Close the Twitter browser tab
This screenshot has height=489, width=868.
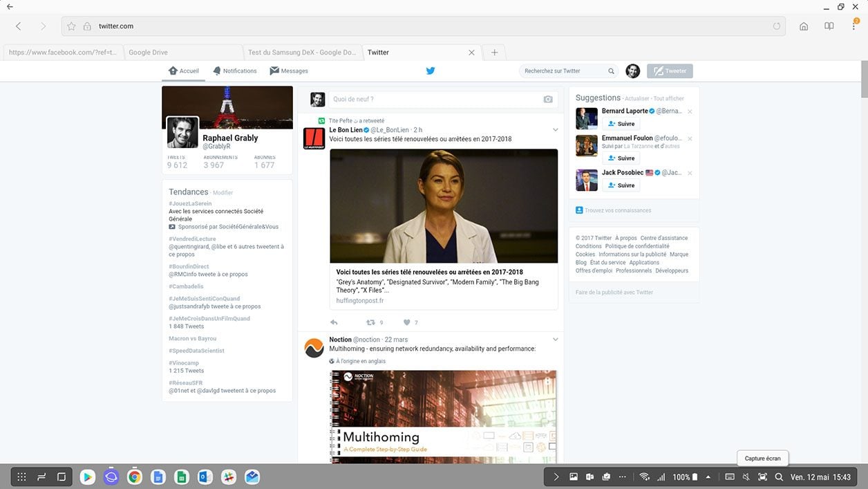point(472,53)
